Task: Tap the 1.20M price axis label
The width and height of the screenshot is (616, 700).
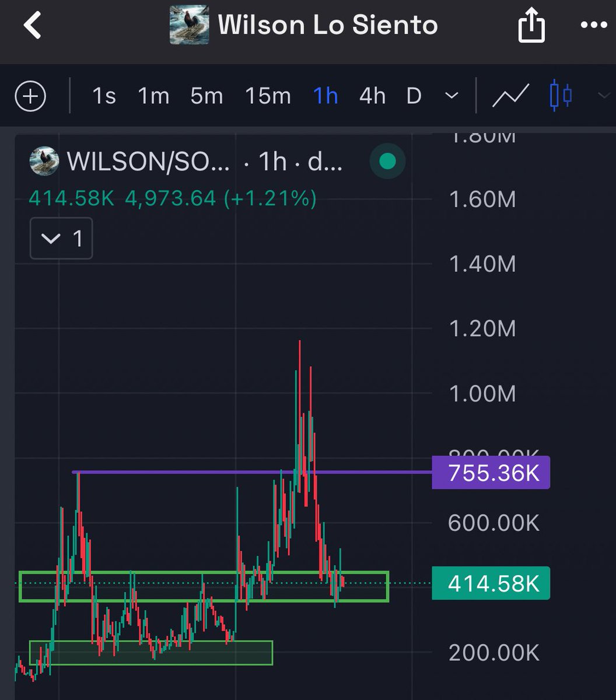Action: [482, 329]
